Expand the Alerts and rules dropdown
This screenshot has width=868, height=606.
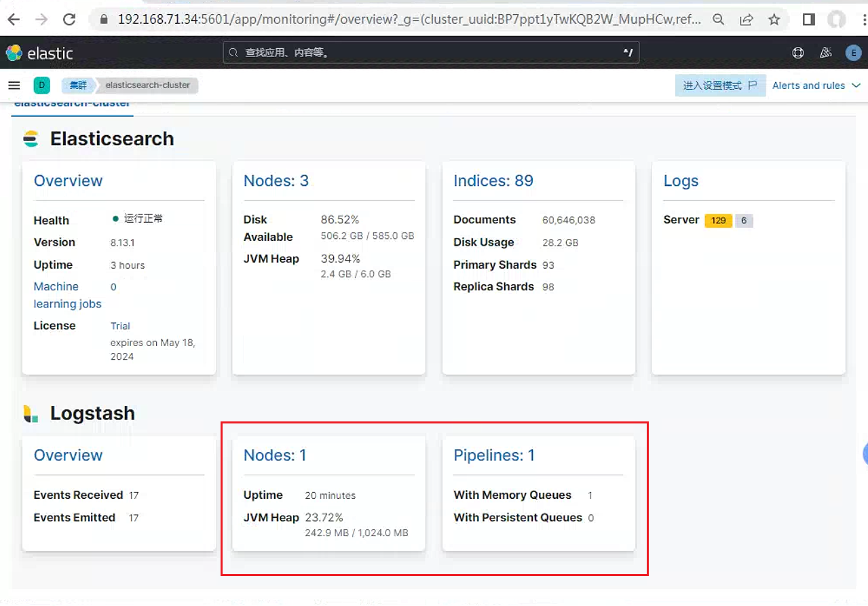(816, 86)
